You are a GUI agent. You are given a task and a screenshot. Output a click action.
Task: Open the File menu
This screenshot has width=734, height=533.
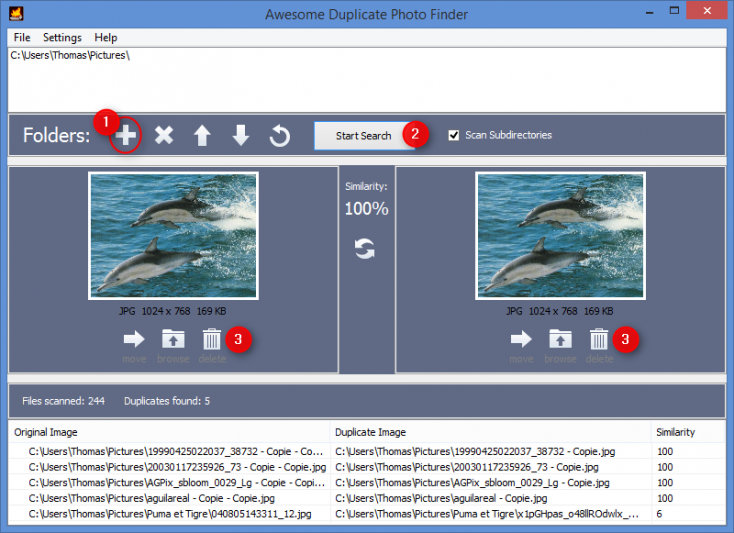pos(22,37)
